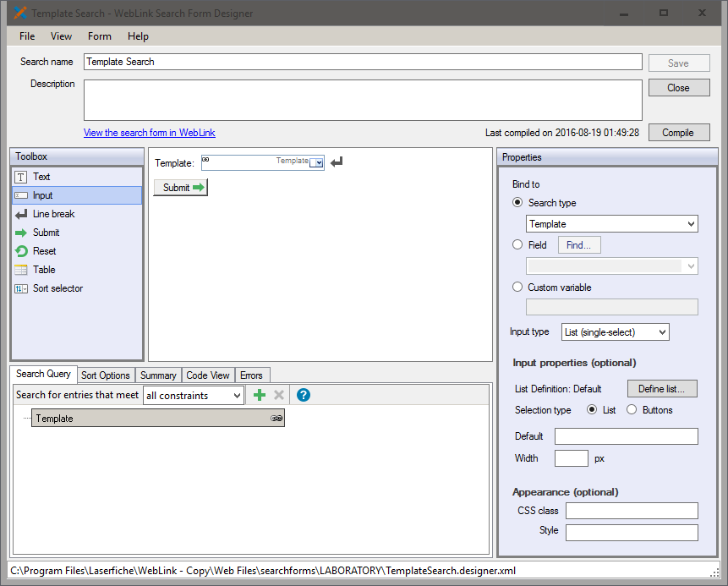Screen dimensions: 728x586
Task: Switch to the Code View tab
Action: coord(207,375)
